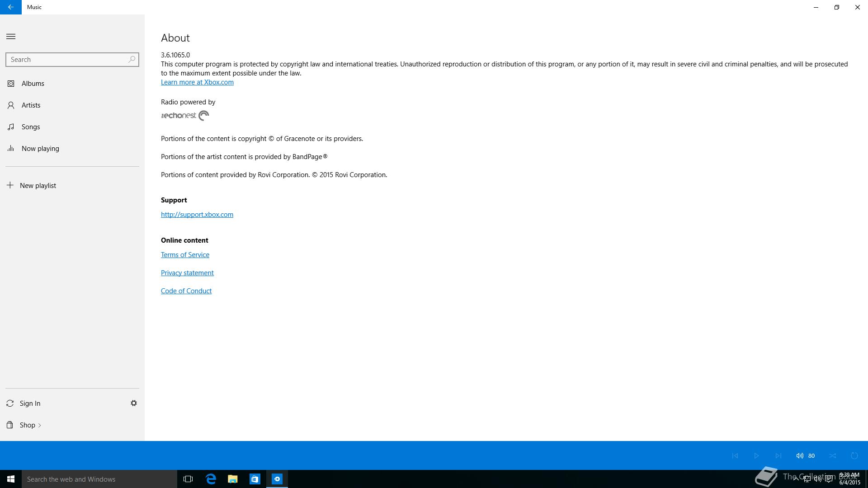Click the Artists person icon
The height and width of the screenshot is (488, 868).
pos(11,105)
